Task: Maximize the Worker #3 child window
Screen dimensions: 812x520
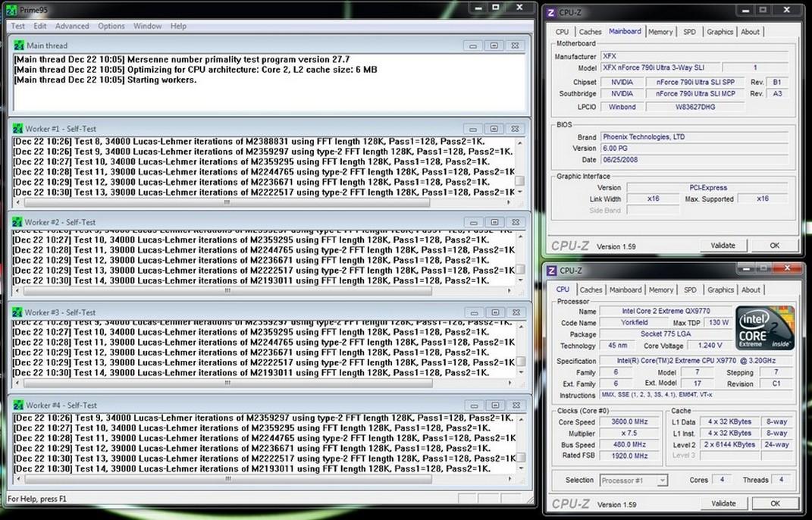Action: tap(496, 313)
